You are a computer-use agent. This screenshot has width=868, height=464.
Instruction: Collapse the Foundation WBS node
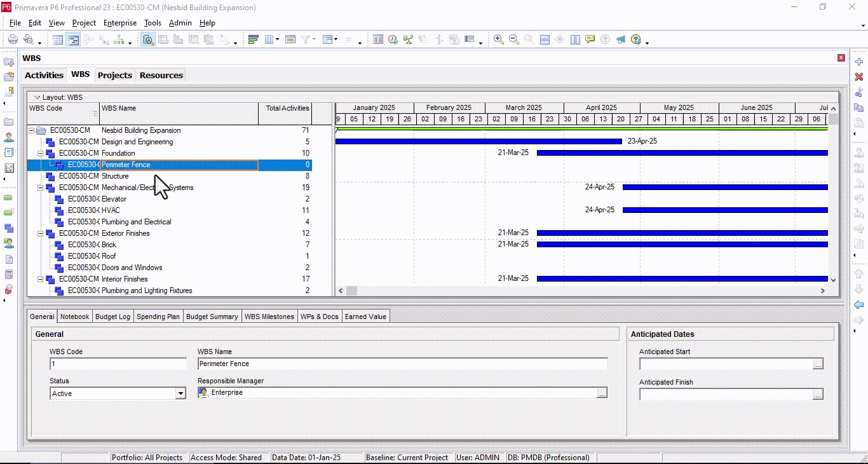40,153
